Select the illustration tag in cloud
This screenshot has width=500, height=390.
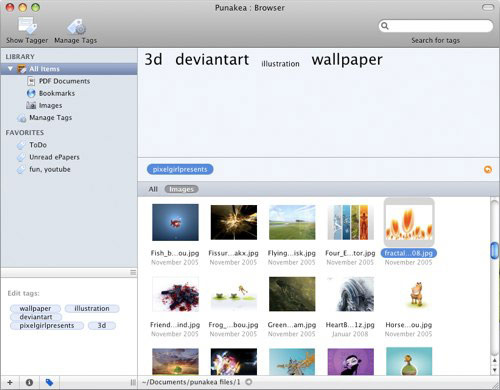280,64
